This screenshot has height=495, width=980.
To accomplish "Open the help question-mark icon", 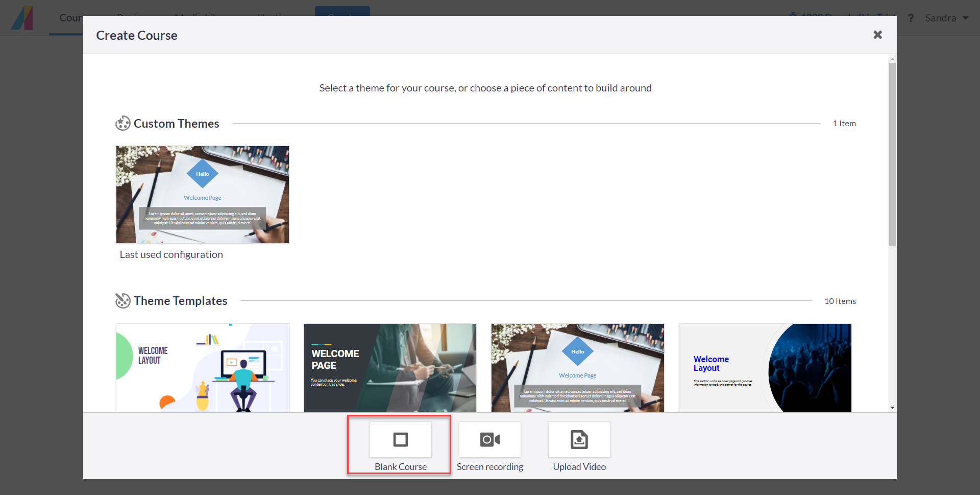I will pyautogui.click(x=911, y=18).
